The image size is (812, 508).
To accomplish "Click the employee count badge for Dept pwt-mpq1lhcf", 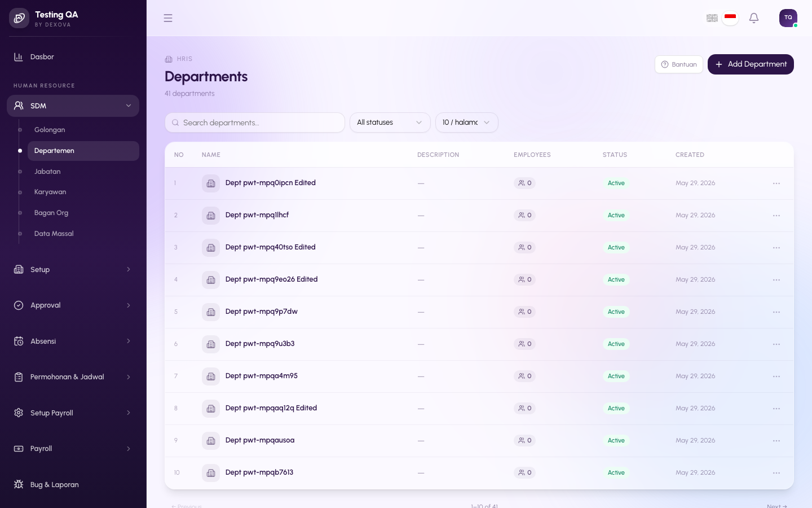I will (524, 215).
